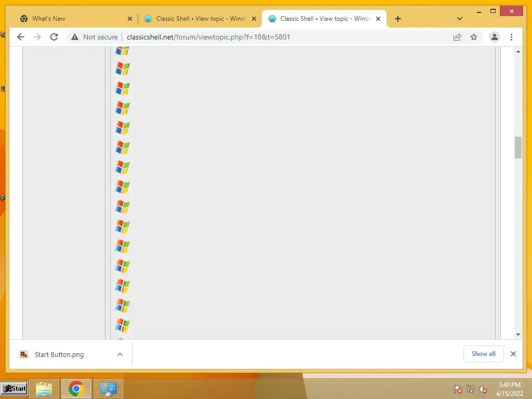Click the forward navigation arrow
This screenshot has height=399, width=532.
(x=37, y=37)
